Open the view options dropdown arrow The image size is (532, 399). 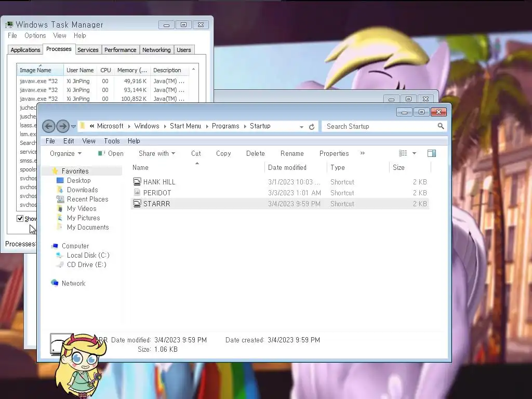point(414,153)
